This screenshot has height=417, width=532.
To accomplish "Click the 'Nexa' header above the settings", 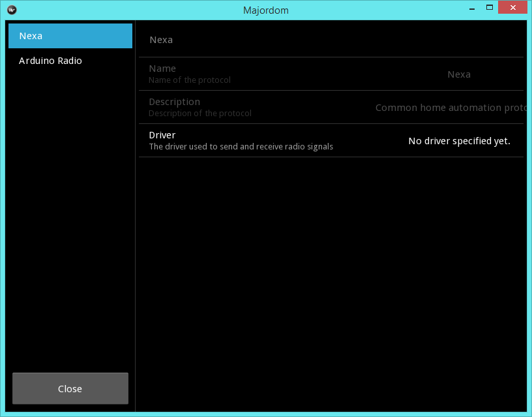I will pos(161,39).
